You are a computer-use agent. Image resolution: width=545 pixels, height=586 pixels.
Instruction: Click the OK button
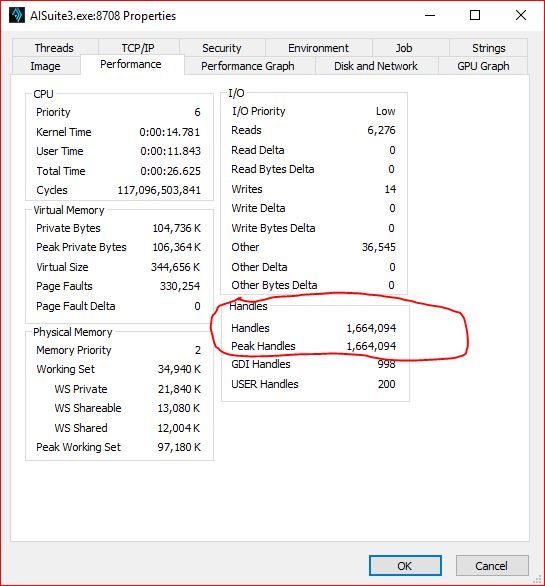pos(405,565)
